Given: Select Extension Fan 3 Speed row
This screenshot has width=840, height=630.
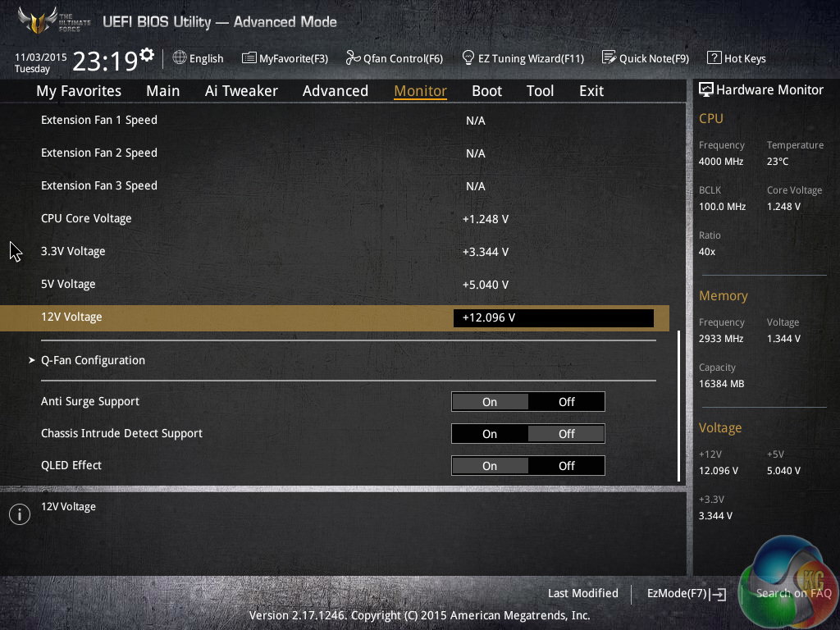Looking at the screenshot, I should click(x=335, y=186).
